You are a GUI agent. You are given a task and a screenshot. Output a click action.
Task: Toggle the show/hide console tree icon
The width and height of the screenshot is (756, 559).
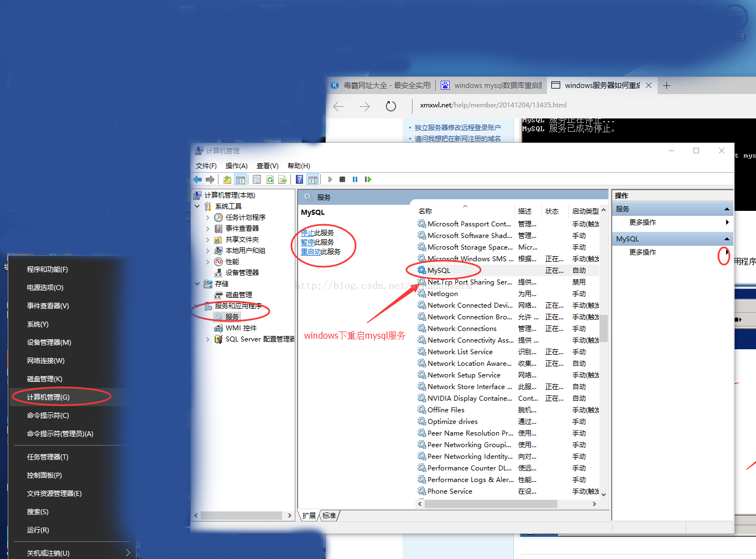[x=241, y=179]
